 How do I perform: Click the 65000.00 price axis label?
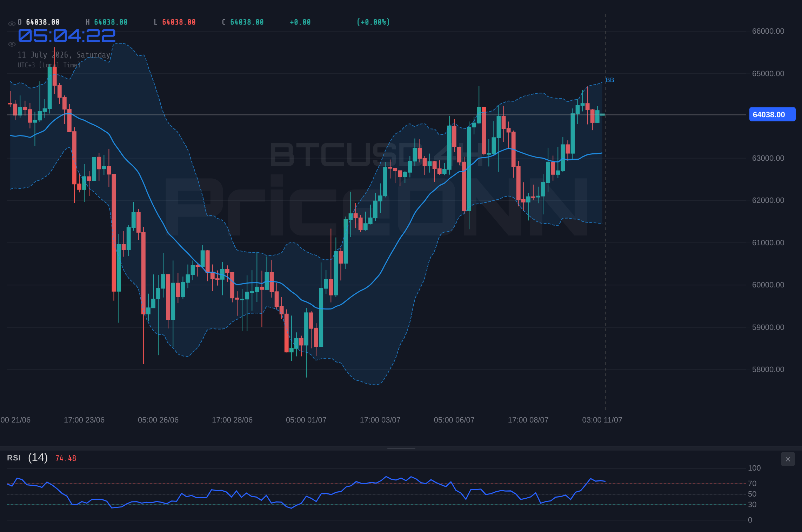click(x=768, y=74)
